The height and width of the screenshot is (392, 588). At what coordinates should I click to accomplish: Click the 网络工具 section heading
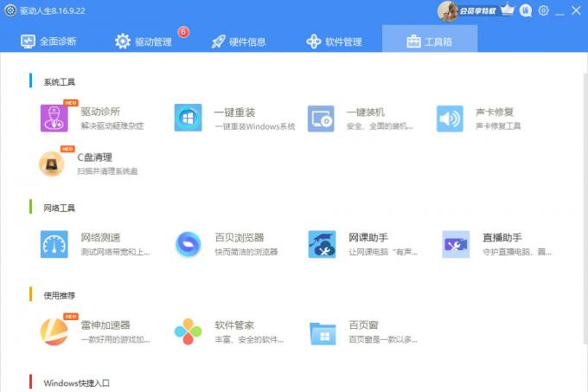coord(60,208)
